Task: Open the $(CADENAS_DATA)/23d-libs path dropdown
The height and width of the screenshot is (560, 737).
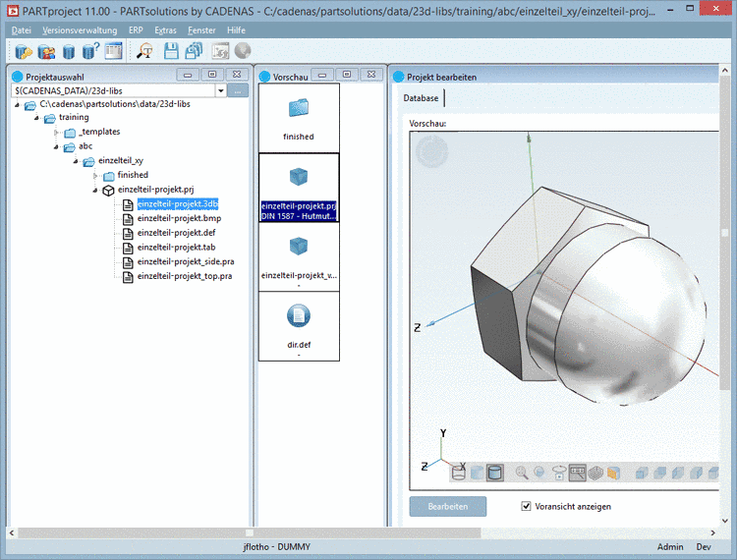Action: point(220,90)
